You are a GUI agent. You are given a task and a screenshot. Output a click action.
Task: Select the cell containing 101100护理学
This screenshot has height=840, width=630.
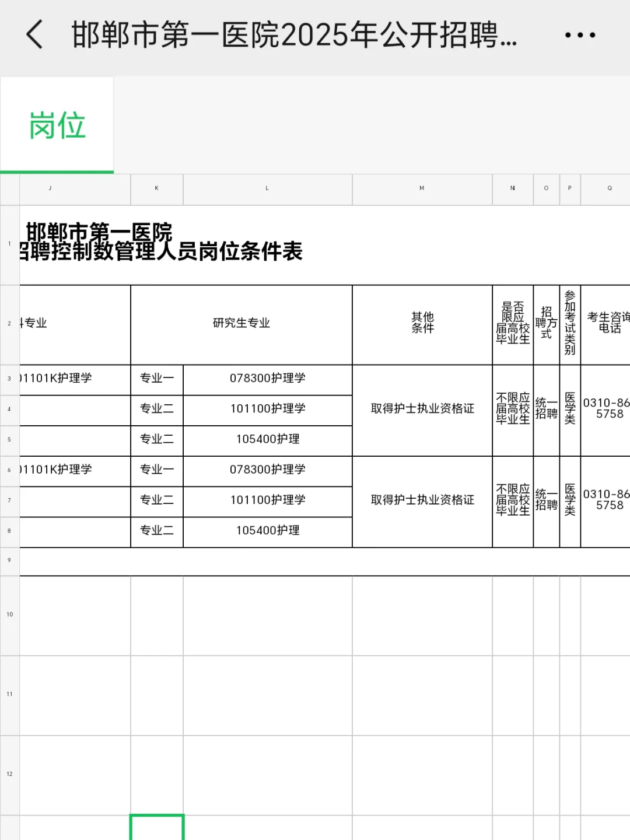coord(267,409)
